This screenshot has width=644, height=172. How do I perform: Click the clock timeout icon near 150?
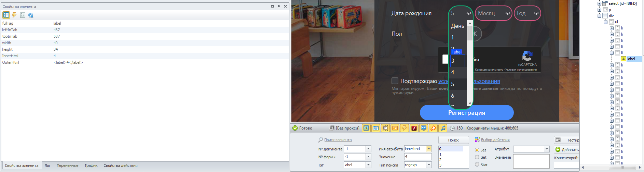pos(452,128)
